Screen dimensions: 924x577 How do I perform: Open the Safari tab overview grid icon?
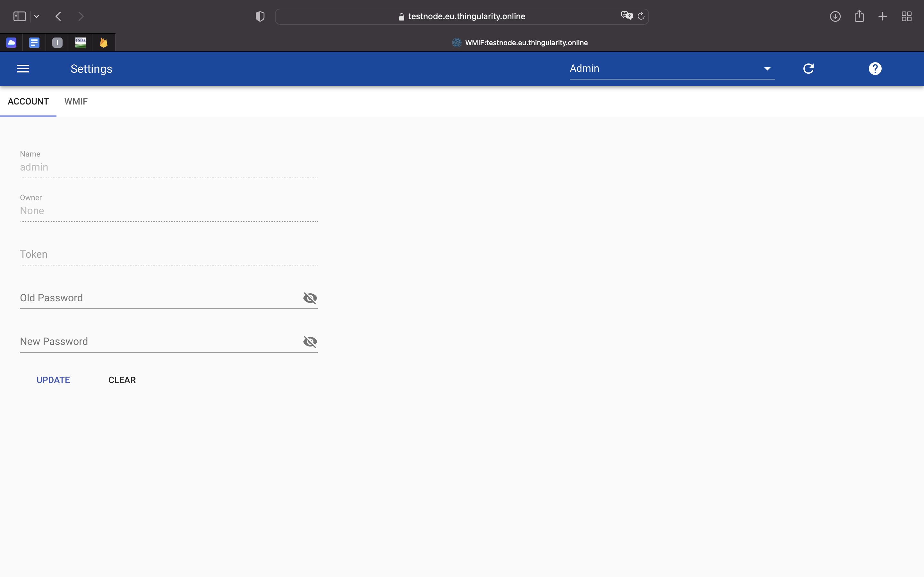click(906, 16)
